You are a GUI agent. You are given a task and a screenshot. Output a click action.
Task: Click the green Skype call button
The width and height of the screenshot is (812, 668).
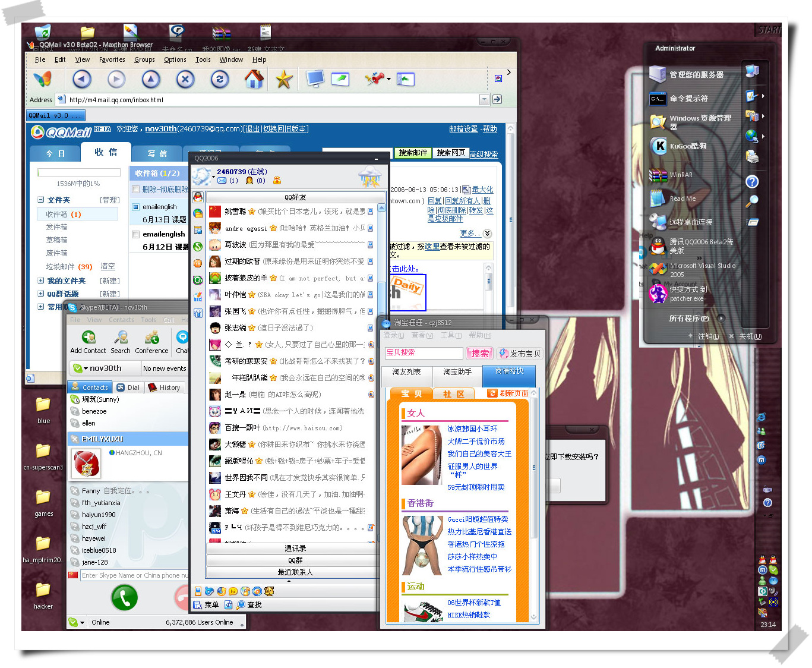click(125, 598)
